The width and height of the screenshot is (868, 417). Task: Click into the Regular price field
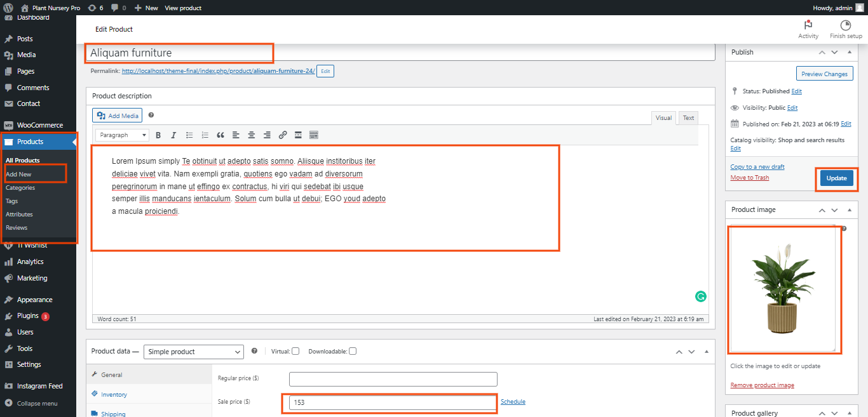(x=393, y=380)
